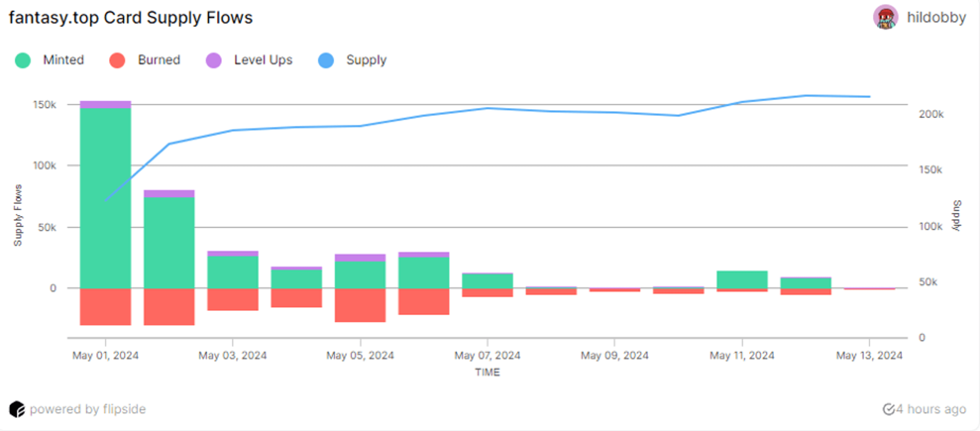The image size is (980, 431).
Task: Select the May 01 red Burned bar
Action: (x=105, y=307)
